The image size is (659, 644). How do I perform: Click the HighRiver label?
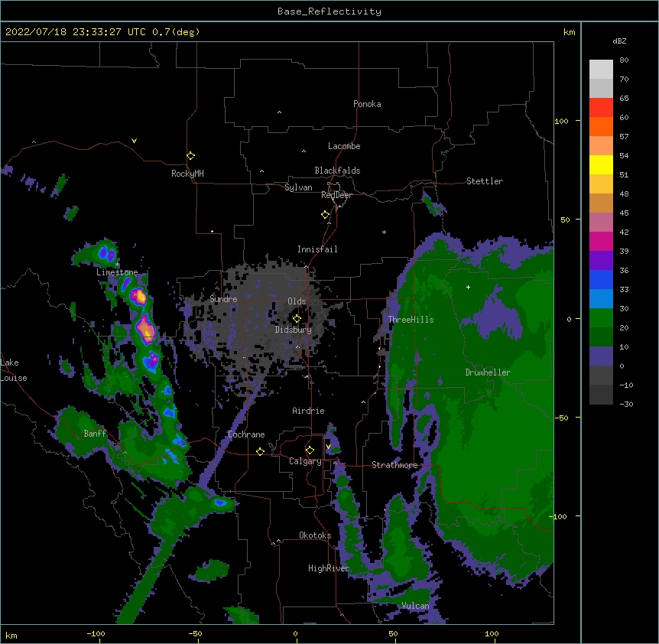pos(329,568)
